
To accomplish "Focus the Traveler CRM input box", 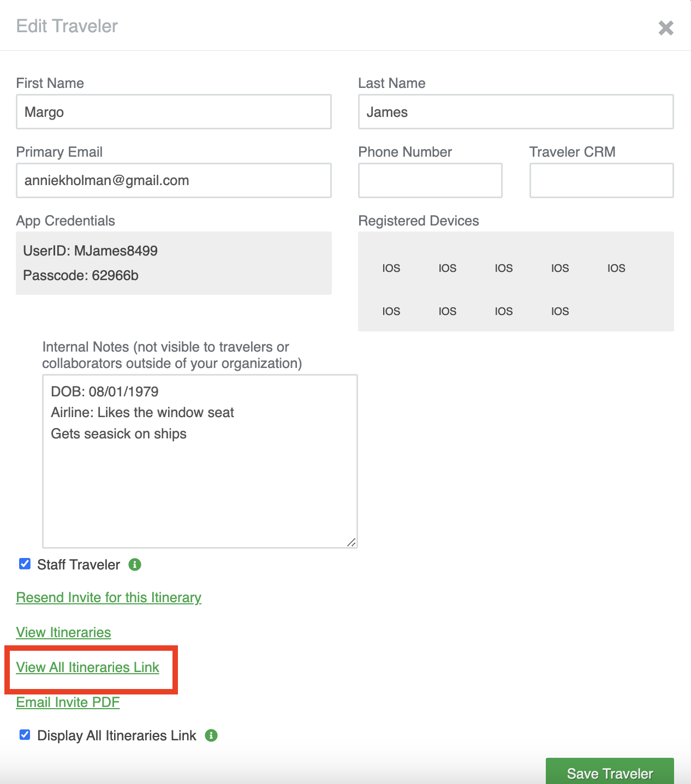I will 601,181.
